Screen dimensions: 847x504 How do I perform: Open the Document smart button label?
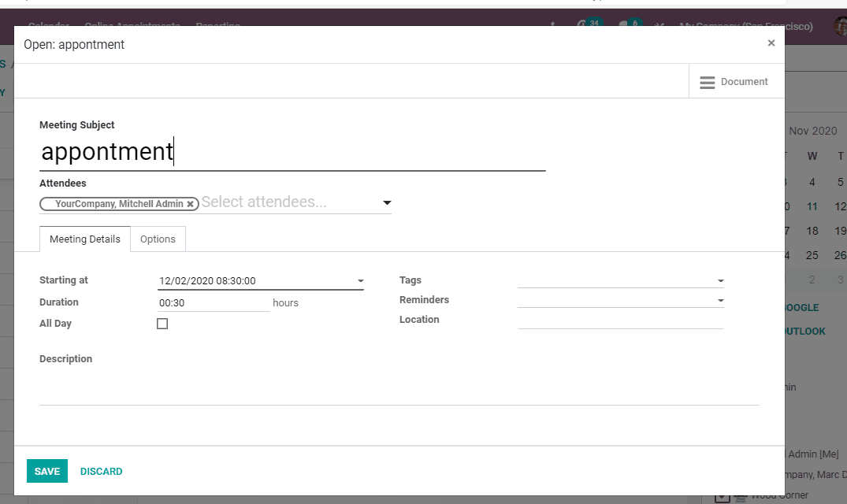(744, 81)
